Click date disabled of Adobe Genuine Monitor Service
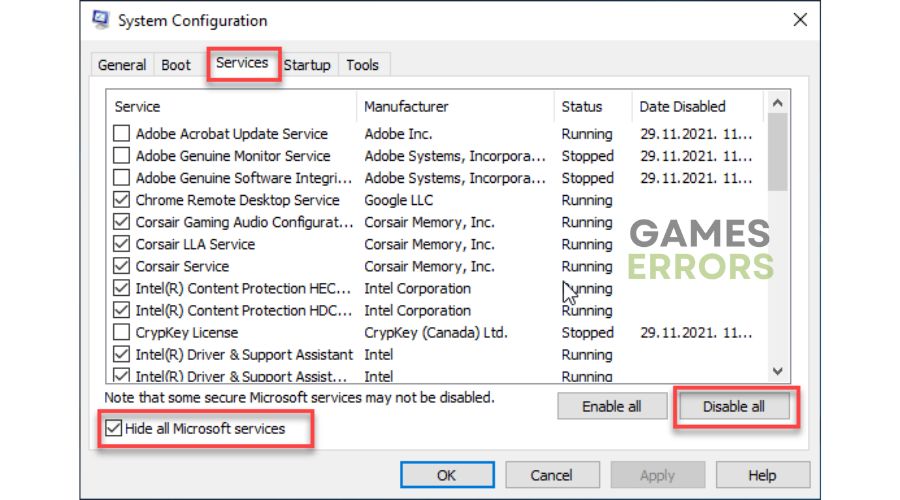900x500 pixels. tap(696, 156)
